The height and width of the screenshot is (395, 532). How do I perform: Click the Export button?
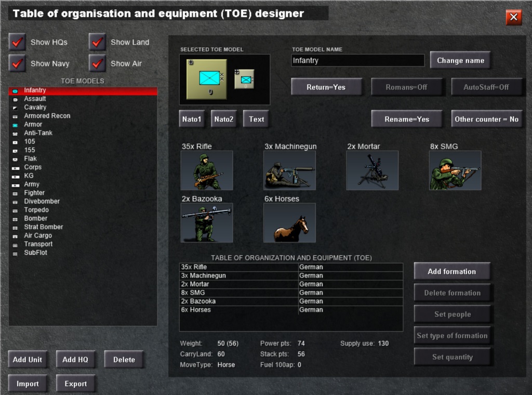pyautogui.click(x=75, y=384)
